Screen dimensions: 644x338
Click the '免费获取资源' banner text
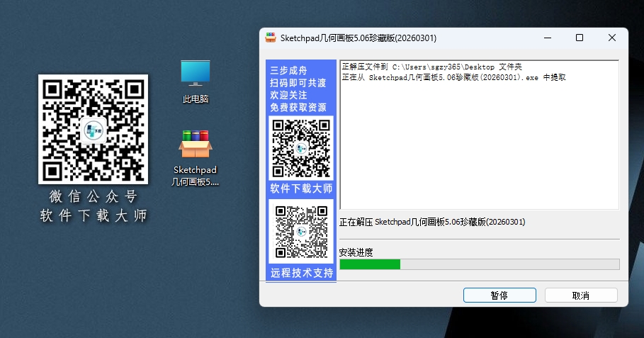point(298,107)
